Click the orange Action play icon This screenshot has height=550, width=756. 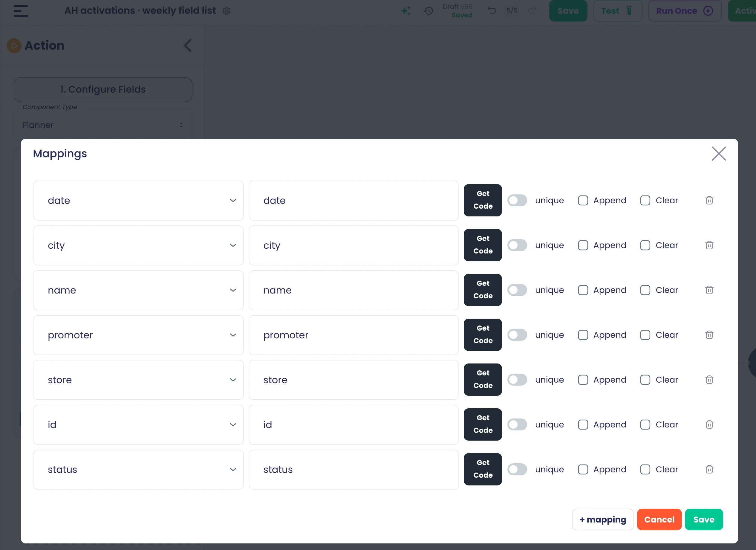coord(14,46)
